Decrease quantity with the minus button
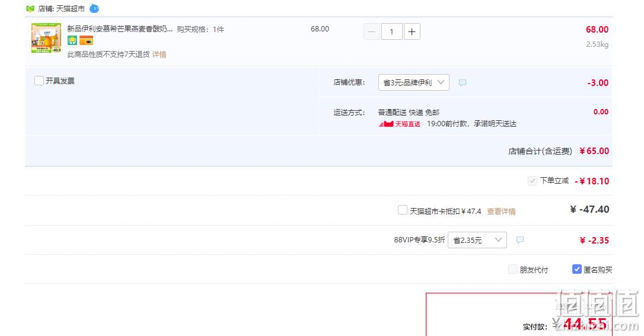The width and height of the screenshot is (644, 336). tap(371, 31)
